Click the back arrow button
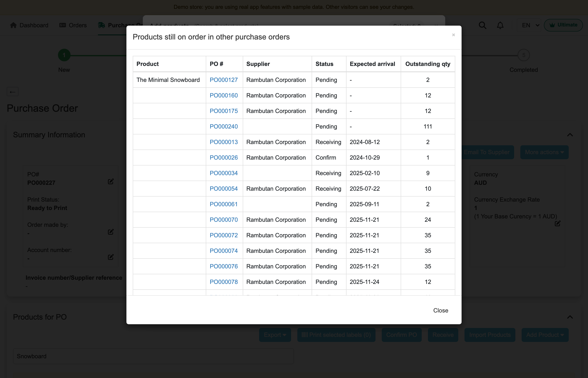The height and width of the screenshot is (378, 588). tap(13, 92)
